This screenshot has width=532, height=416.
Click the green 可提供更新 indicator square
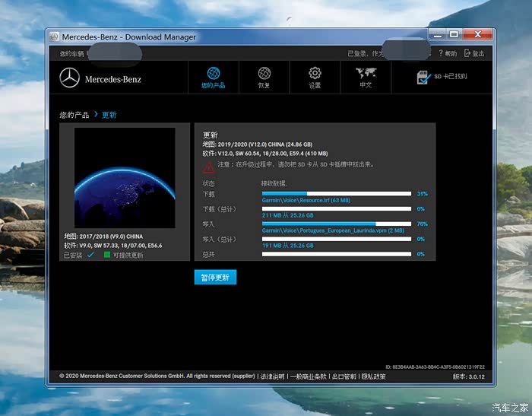(x=107, y=255)
